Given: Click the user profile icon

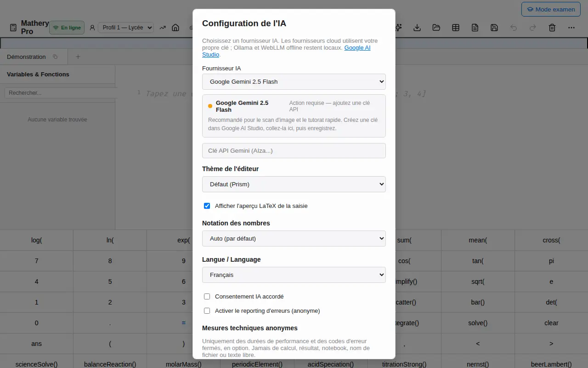Looking at the screenshot, I should tap(92, 28).
